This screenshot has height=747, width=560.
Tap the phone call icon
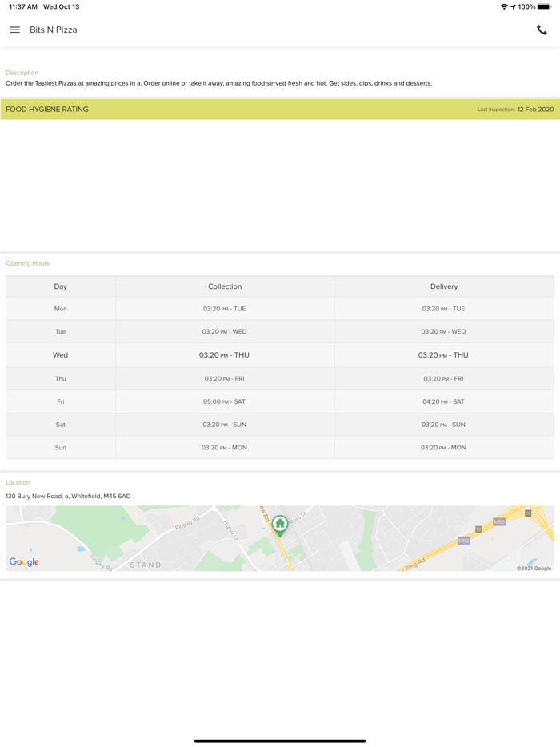[x=542, y=30]
